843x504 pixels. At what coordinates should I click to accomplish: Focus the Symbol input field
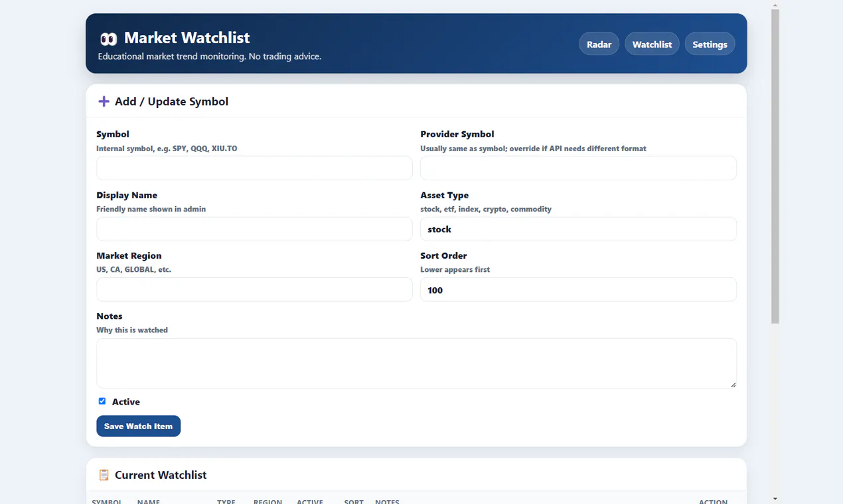click(x=254, y=168)
